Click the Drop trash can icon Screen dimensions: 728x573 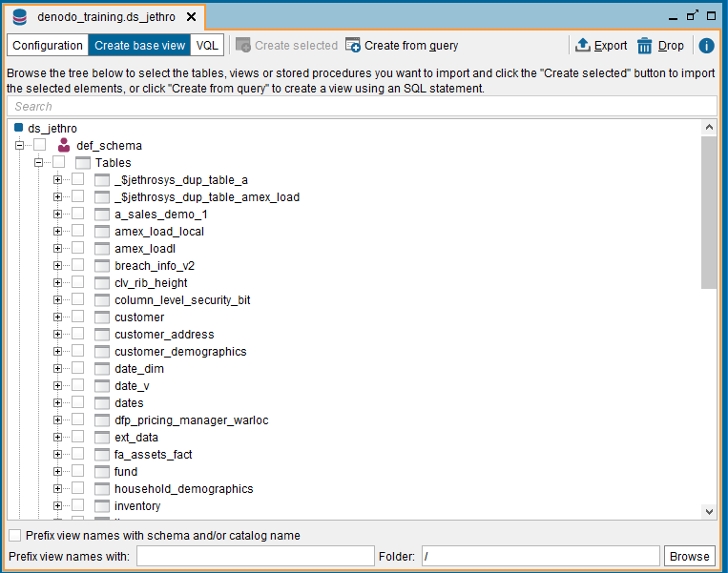click(644, 46)
